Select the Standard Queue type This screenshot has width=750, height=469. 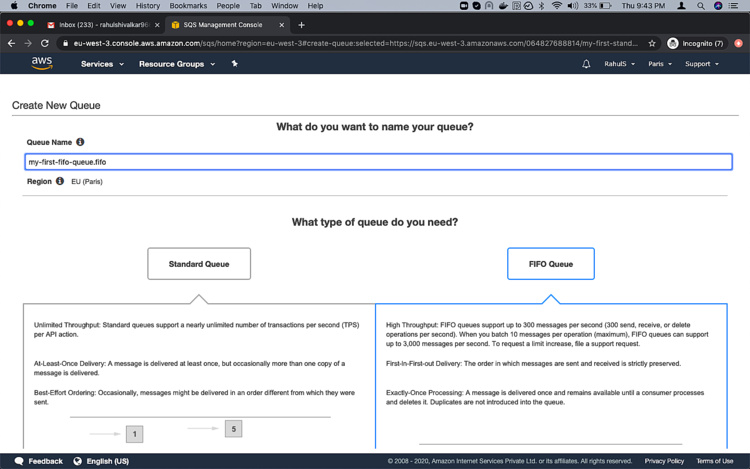tap(199, 264)
